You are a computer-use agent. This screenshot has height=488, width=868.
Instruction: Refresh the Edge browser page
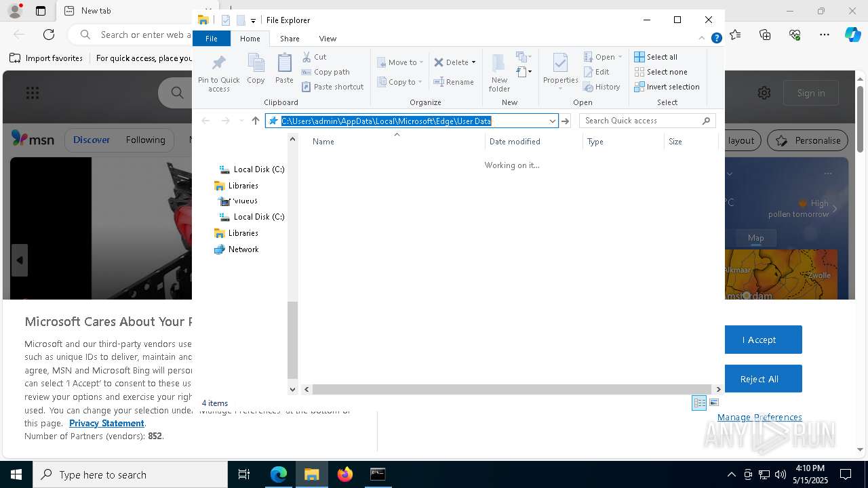click(x=49, y=35)
